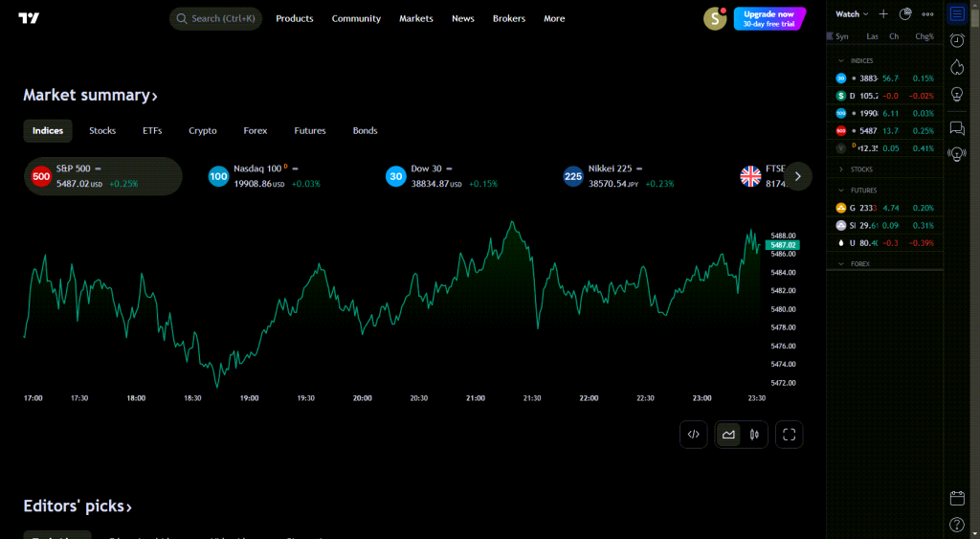Screen dimensions: 980x539
Task: Click Upgrade now 30-day free trial button
Action: click(769, 19)
